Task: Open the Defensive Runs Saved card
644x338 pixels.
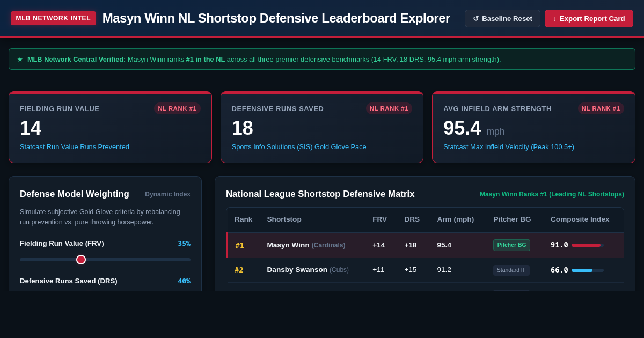Action: [x=322, y=127]
